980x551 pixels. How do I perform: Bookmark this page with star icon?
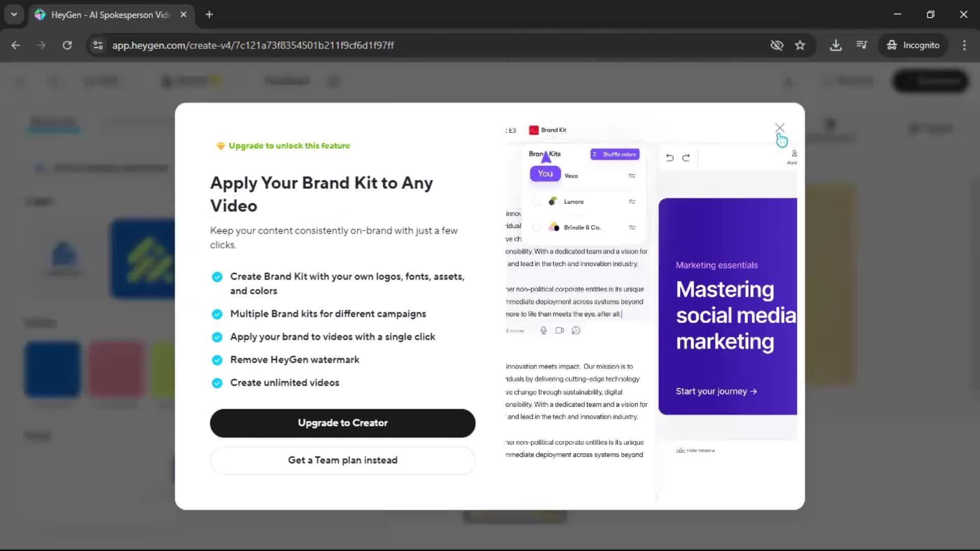click(x=800, y=45)
